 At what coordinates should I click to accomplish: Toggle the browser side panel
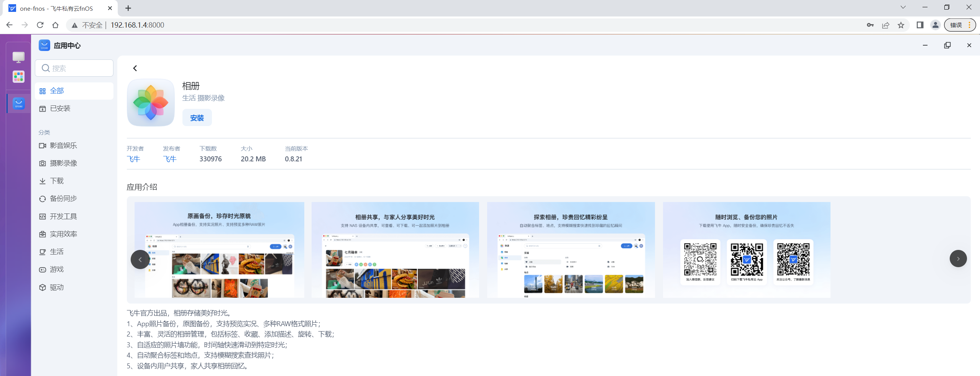(x=920, y=25)
